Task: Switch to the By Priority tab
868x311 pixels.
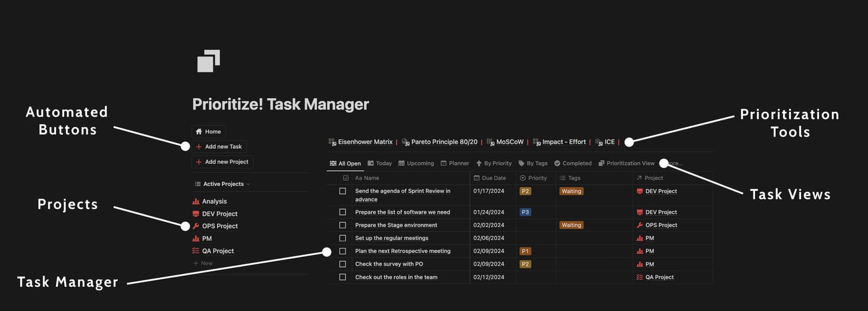Action: pos(493,163)
